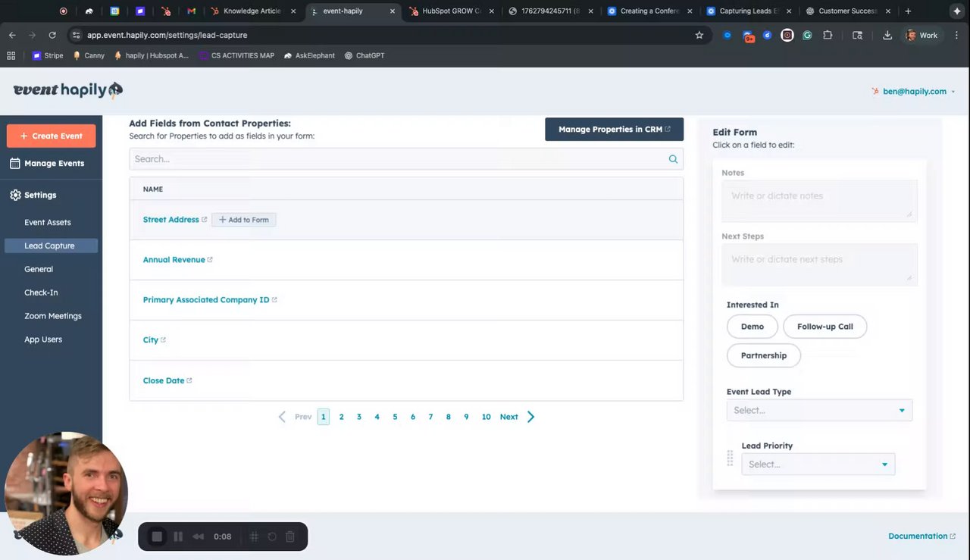Go to page 5 of properties
The width and height of the screenshot is (970, 560).
395,417
